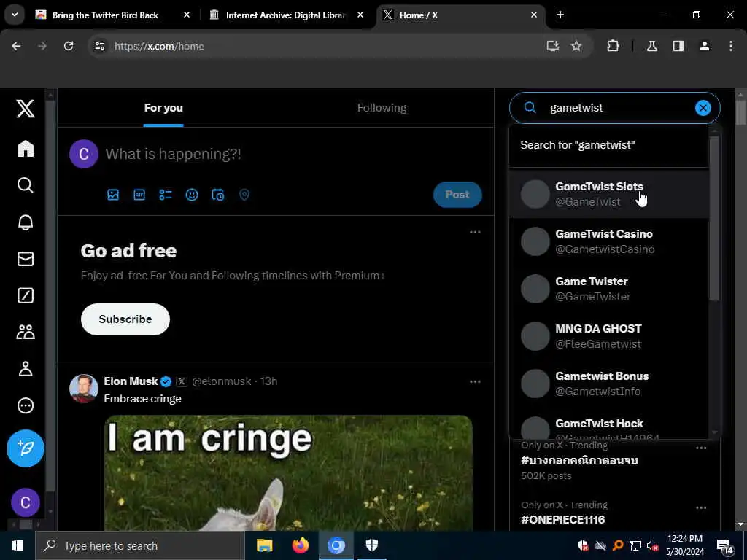
Task: Open a new browser tab
Action: (560, 15)
